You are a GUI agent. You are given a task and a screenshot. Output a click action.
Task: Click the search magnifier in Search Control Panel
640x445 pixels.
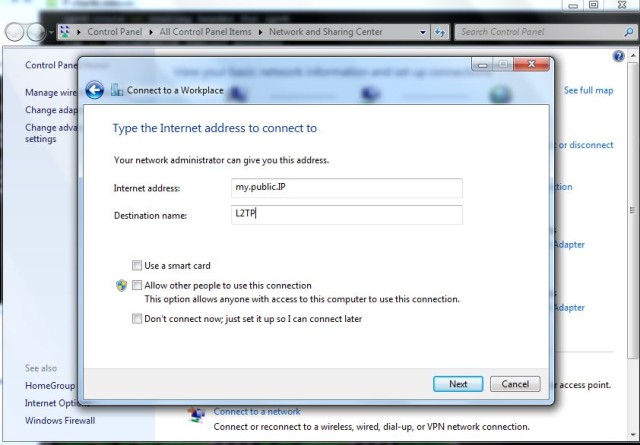pos(629,32)
